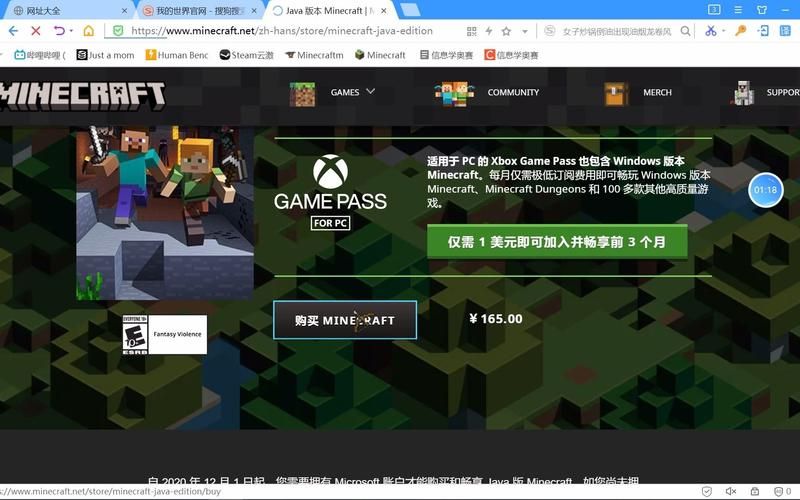Open the undo closed tabs dropdown arrow
The image size is (800, 500).
pyautogui.click(x=71, y=31)
